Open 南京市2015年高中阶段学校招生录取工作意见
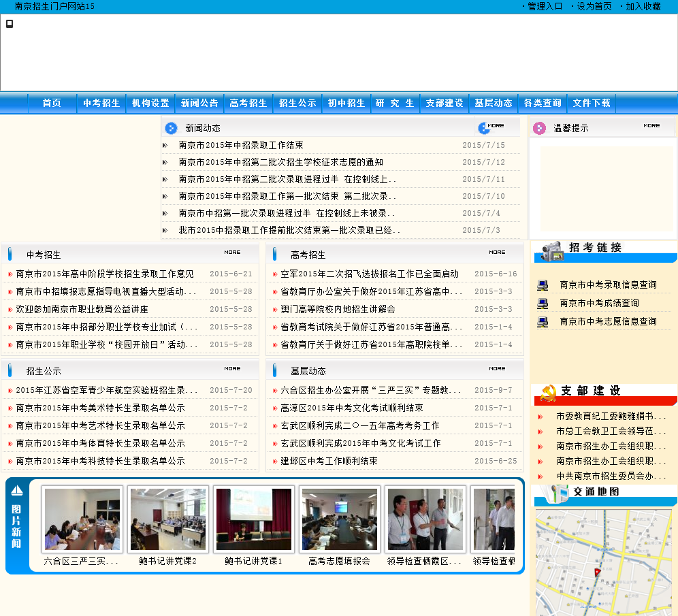The height and width of the screenshot is (616, 678). click(x=105, y=274)
